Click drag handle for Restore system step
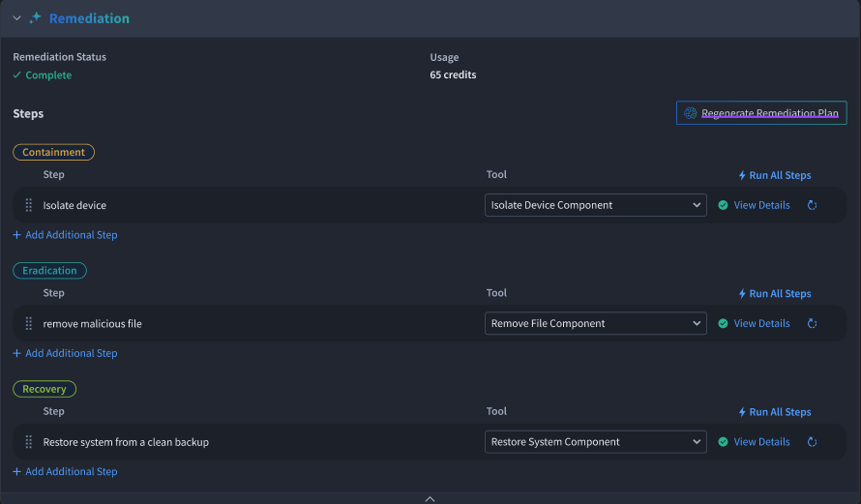The height and width of the screenshot is (504, 861). (29, 442)
